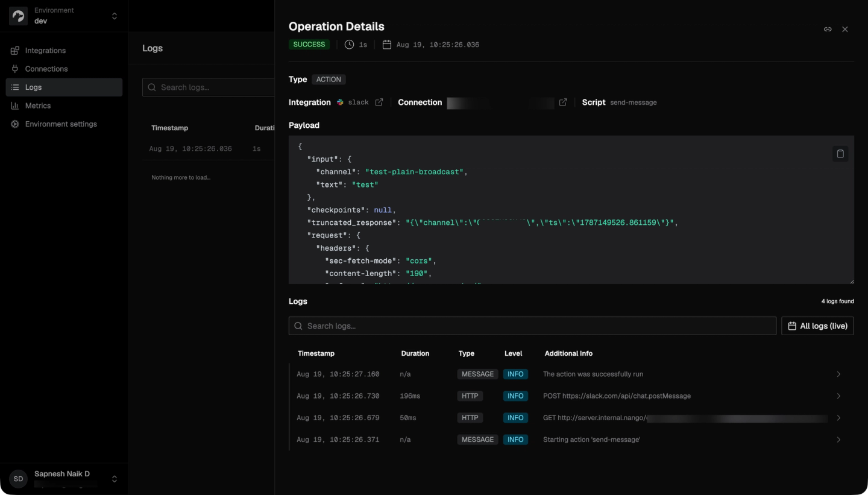
Task: Click the duration clock icon
Action: click(349, 45)
